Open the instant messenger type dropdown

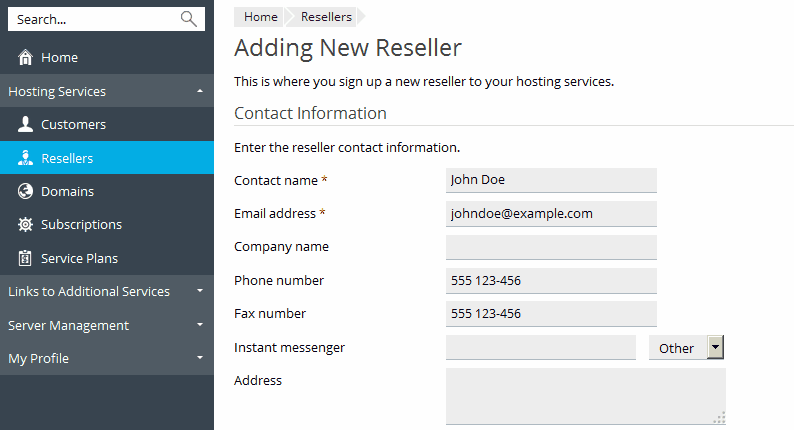(714, 347)
